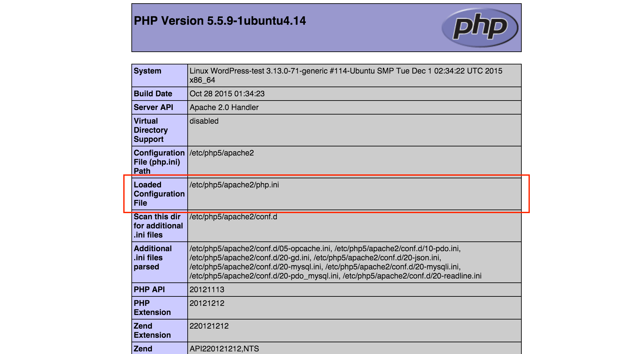Click the System row label
Viewport: 644px width, 354px height.
147,71
